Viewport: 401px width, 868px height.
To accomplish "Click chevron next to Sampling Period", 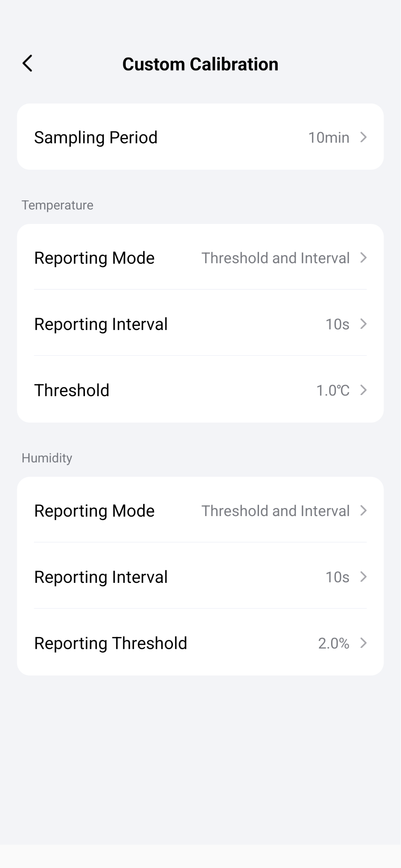I will [x=363, y=137].
